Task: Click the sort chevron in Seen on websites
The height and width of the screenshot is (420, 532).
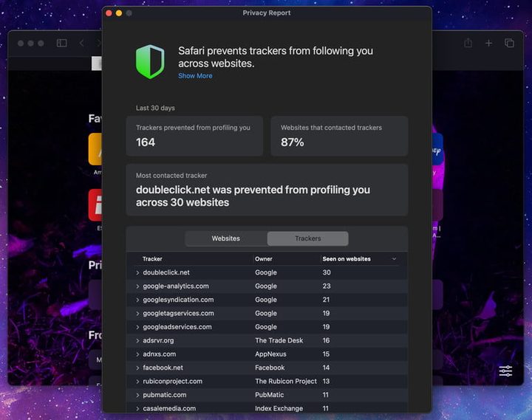Action: tap(394, 259)
